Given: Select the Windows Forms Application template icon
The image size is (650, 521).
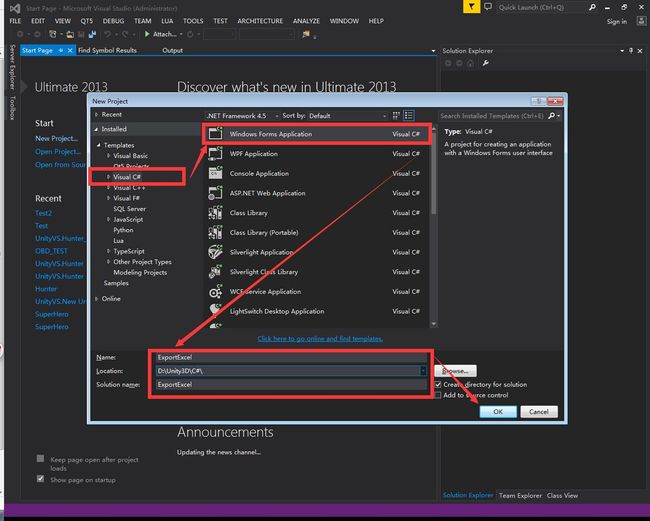Looking at the screenshot, I should [x=216, y=133].
